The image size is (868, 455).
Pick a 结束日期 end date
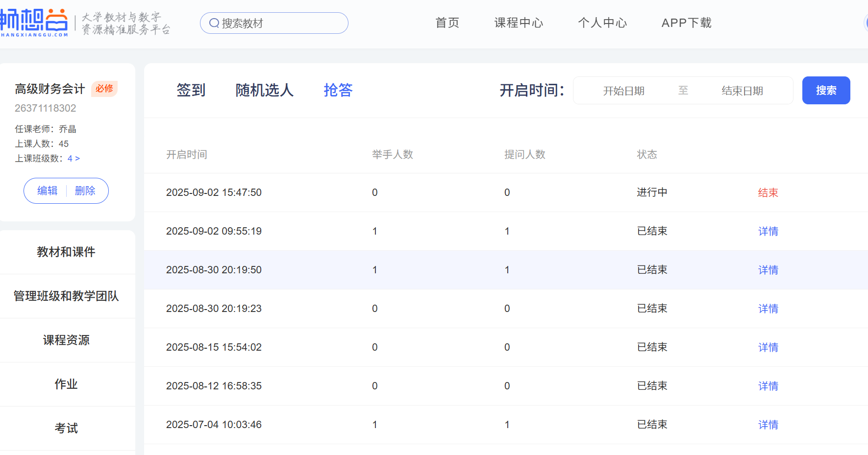pyautogui.click(x=742, y=91)
